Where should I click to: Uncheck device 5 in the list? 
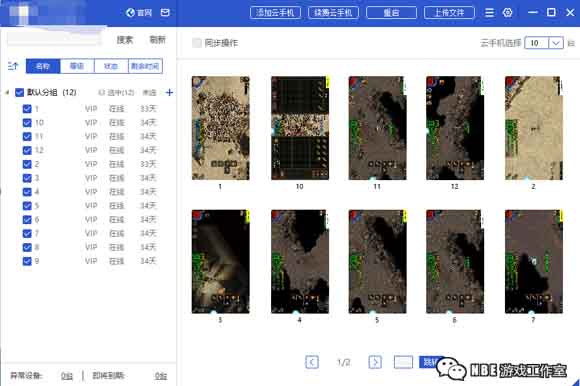[x=27, y=206]
